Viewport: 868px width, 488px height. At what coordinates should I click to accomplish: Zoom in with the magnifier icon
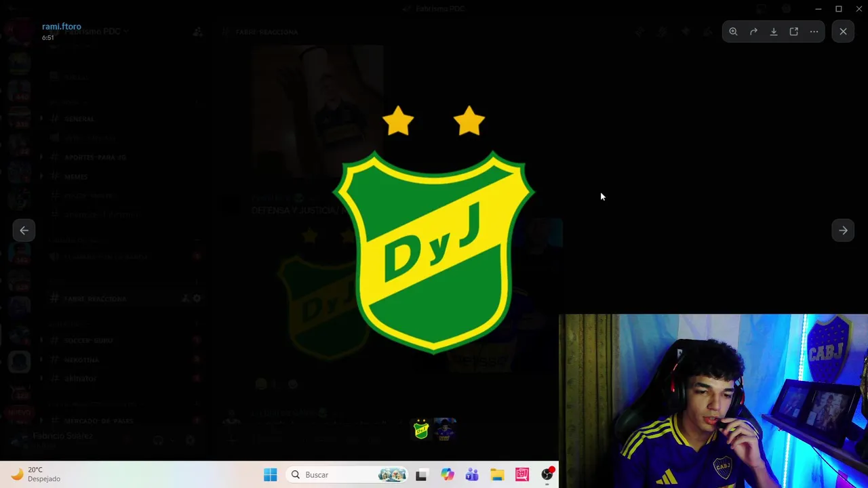[x=733, y=32]
